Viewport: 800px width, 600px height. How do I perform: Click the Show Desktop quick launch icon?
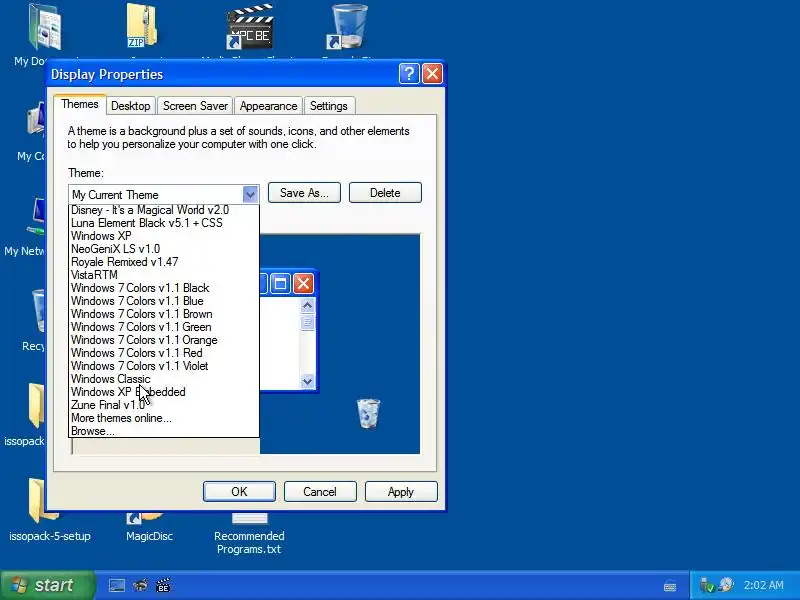[117, 585]
